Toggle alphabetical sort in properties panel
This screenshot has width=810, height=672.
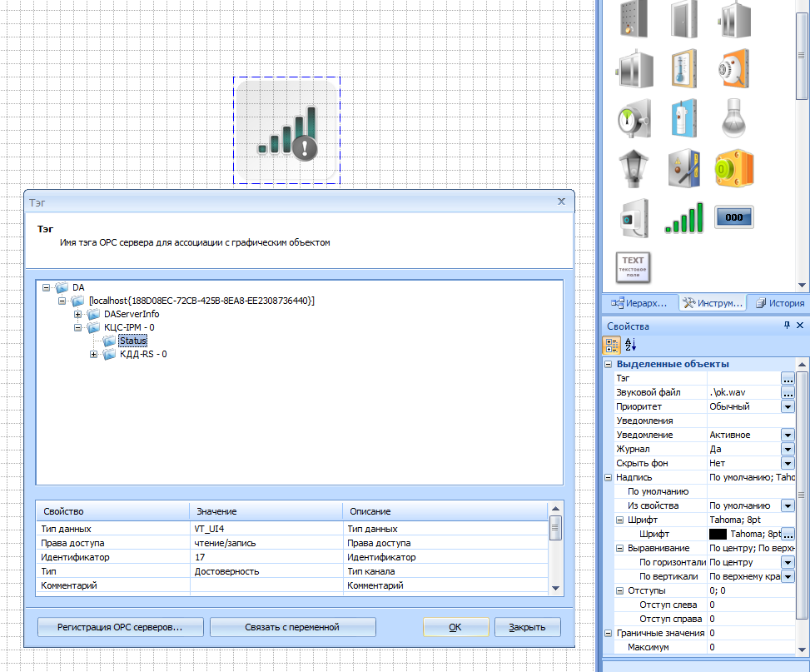[x=630, y=345]
